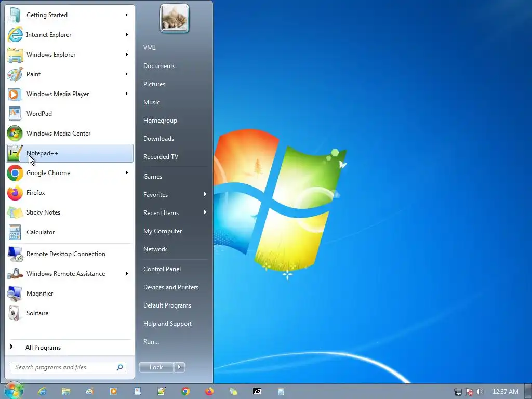Expand Internet Explorer jump list arrow
Image resolution: width=532 pixels, height=399 pixels.
(x=127, y=35)
